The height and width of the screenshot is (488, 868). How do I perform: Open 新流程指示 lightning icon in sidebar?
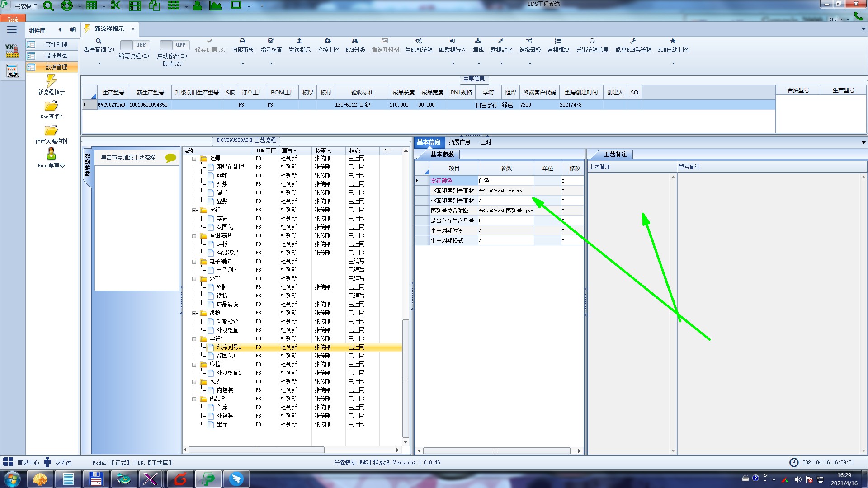pos(51,81)
